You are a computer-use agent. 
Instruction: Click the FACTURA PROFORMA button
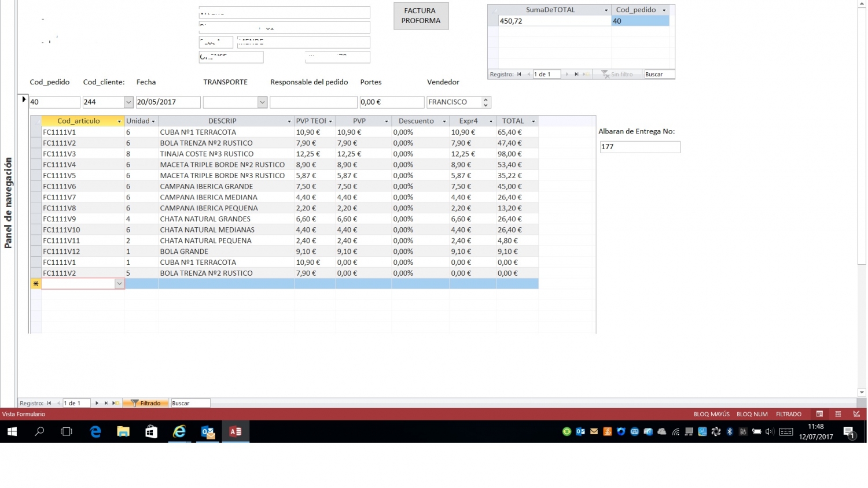[x=421, y=16]
